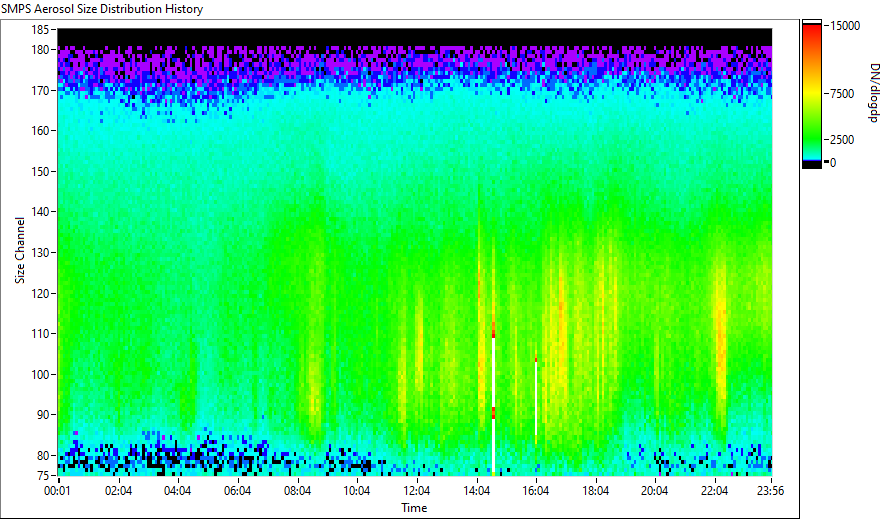Click the tall white saturated spike after 14:04
Image resolution: width=884 pixels, height=519 pixels.
[x=493, y=406]
